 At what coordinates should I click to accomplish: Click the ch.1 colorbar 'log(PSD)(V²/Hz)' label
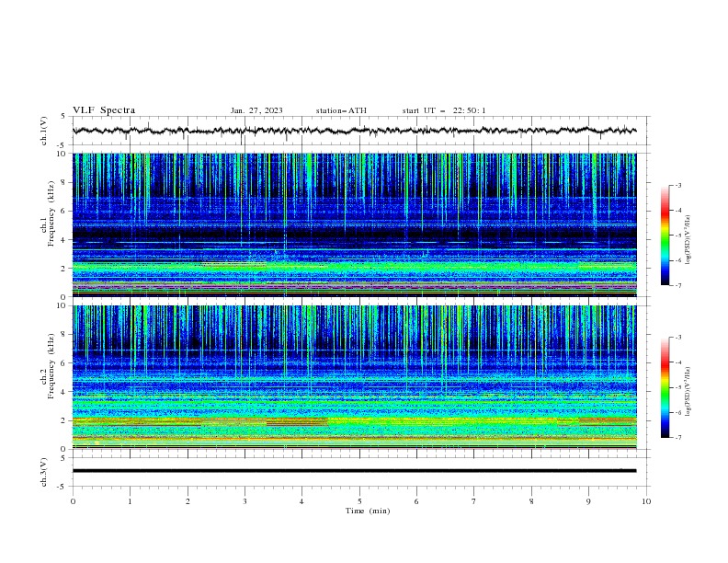[688, 240]
